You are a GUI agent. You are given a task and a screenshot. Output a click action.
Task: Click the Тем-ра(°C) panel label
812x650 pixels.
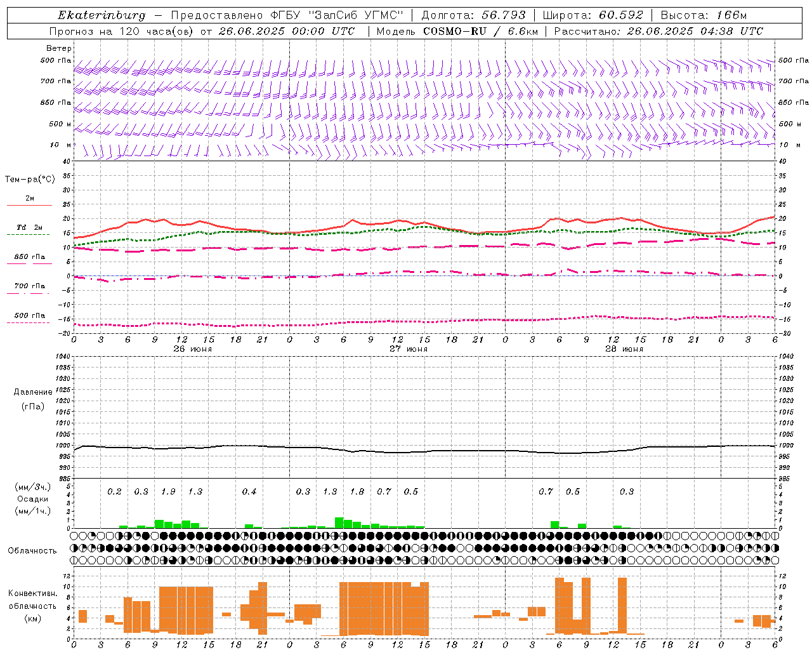click(x=30, y=180)
